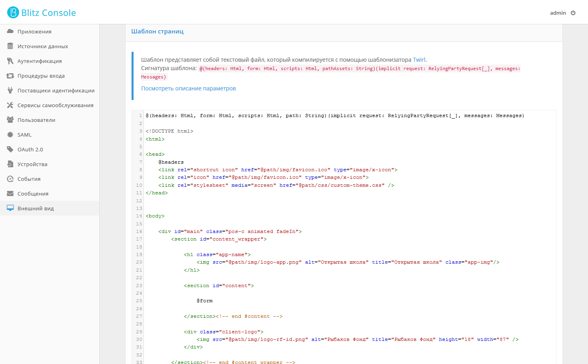Click the SAML gear icon
Viewport: 588px width, 364px height.
[x=10, y=135]
